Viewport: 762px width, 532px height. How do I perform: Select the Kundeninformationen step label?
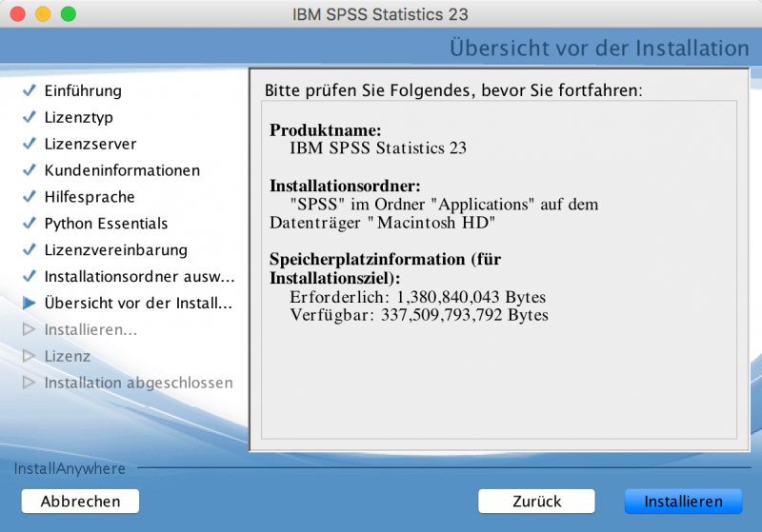pyautogui.click(x=122, y=170)
